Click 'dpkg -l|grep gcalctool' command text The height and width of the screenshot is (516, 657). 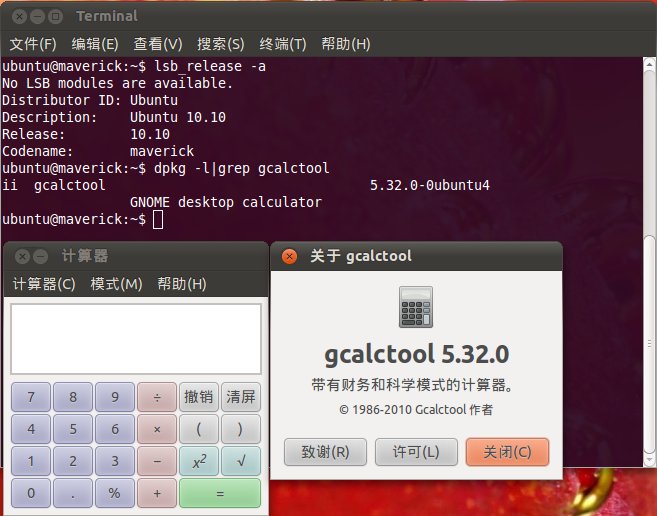242,169
